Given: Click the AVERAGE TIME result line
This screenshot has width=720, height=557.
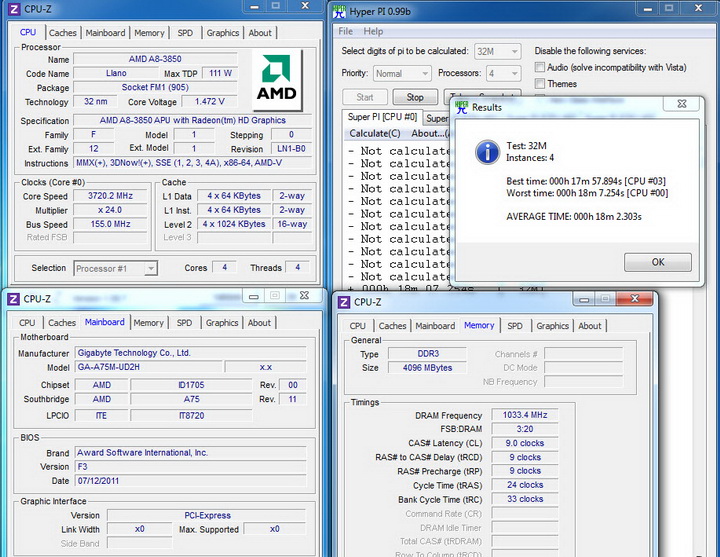Looking at the screenshot, I should [x=574, y=217].
